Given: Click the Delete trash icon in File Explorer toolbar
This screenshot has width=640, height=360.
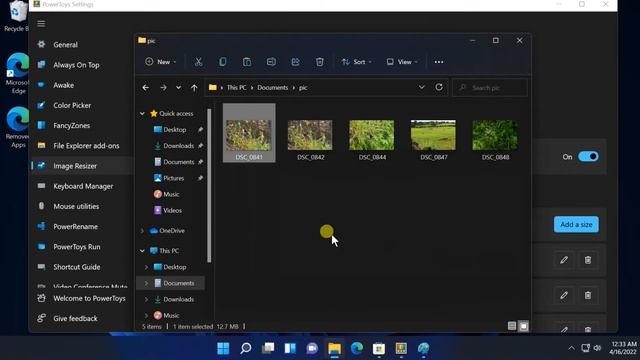Looking at the screenshot, I should (x=320, y=62).
